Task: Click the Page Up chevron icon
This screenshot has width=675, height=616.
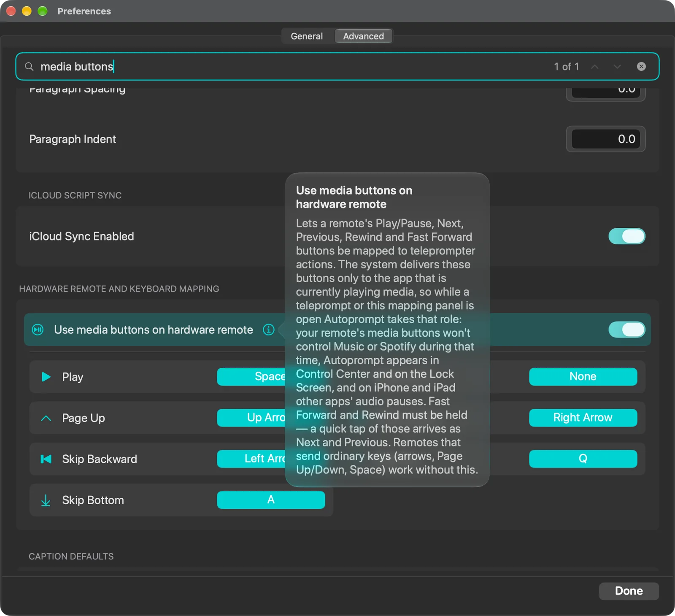Action: (46, 418)
